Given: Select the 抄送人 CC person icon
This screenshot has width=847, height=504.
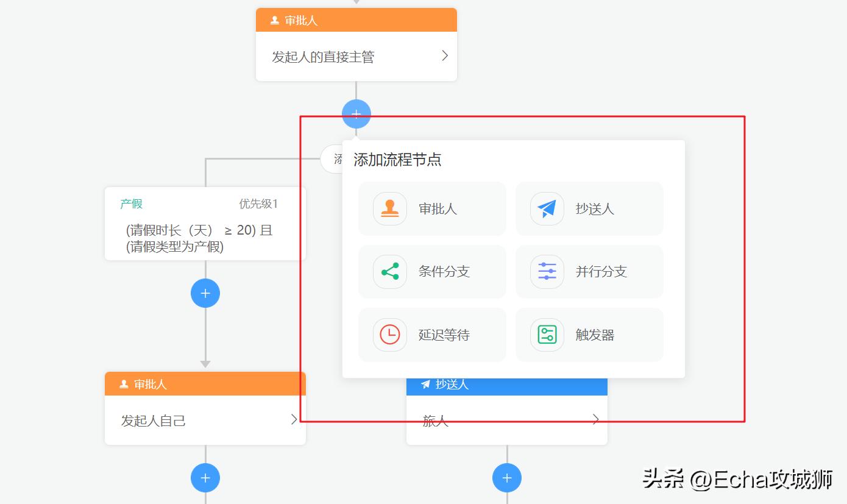Looking at the screenshot, I should coord(547,208).
